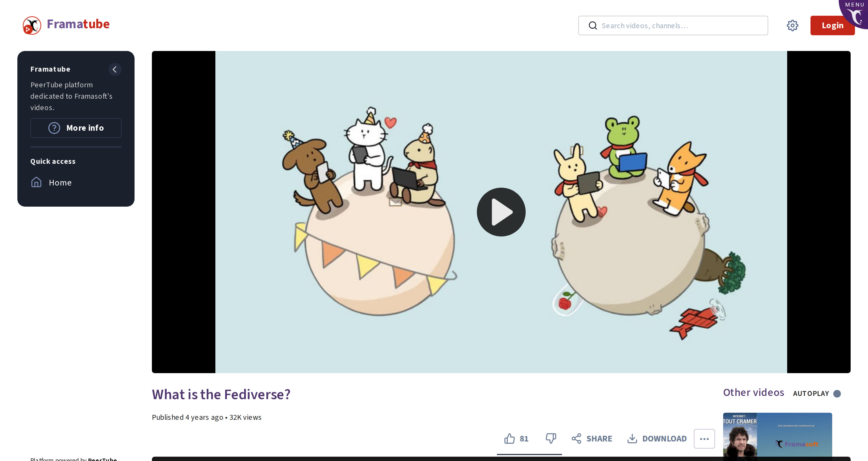This screenshot has width=868, height=461.
Task: Click the DOWNLOAD label
Action: (x=665, y=439)
